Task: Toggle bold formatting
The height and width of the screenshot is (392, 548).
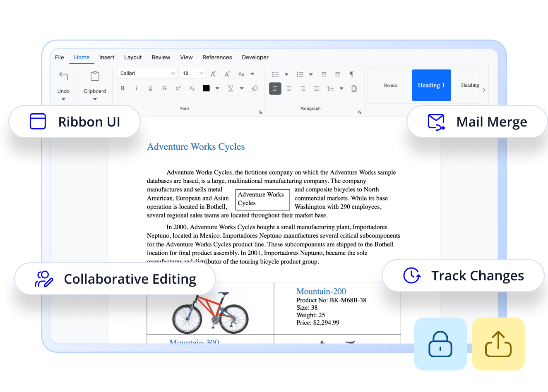Action: 123,88
